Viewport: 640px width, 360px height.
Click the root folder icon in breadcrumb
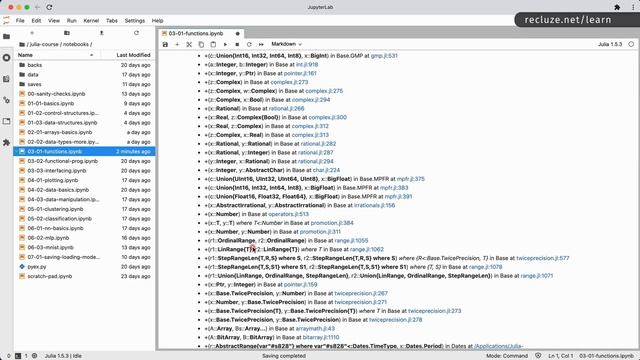22,44
